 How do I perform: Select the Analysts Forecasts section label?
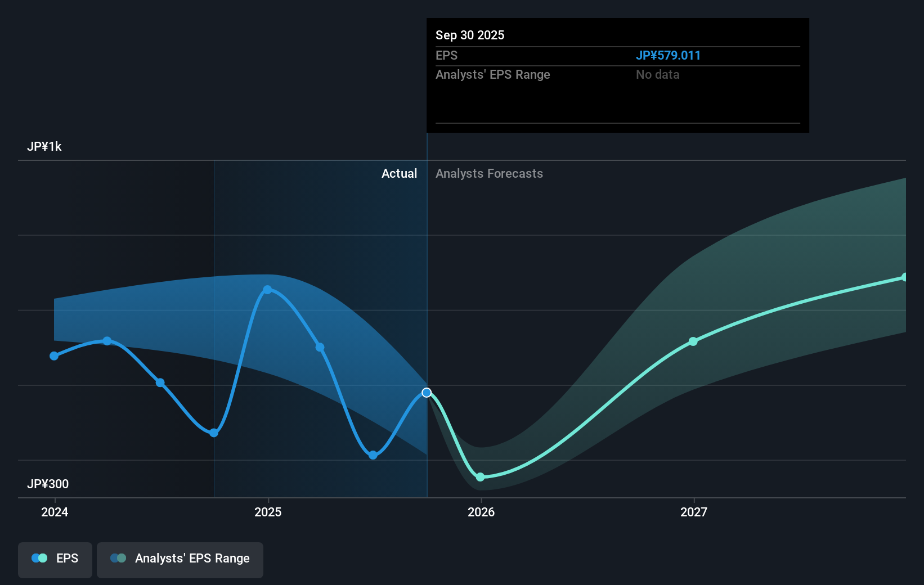coord(489,174)
